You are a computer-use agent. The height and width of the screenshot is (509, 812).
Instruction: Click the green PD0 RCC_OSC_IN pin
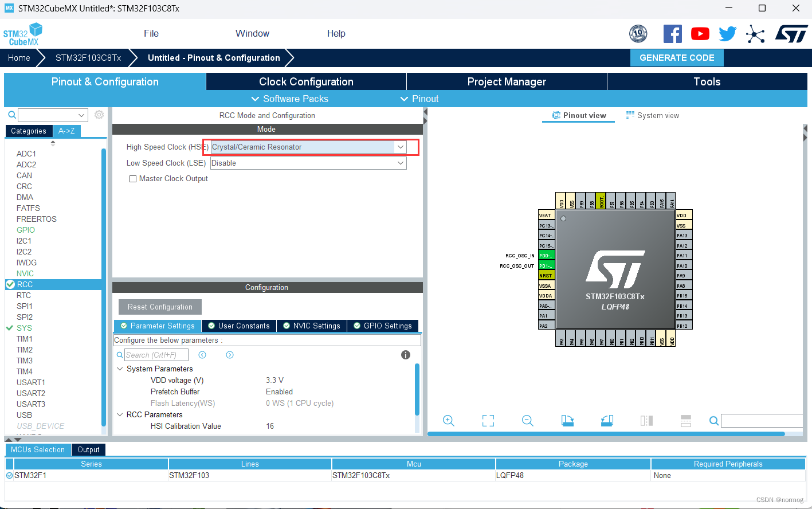pyautogui.click(x=546, y=256)
